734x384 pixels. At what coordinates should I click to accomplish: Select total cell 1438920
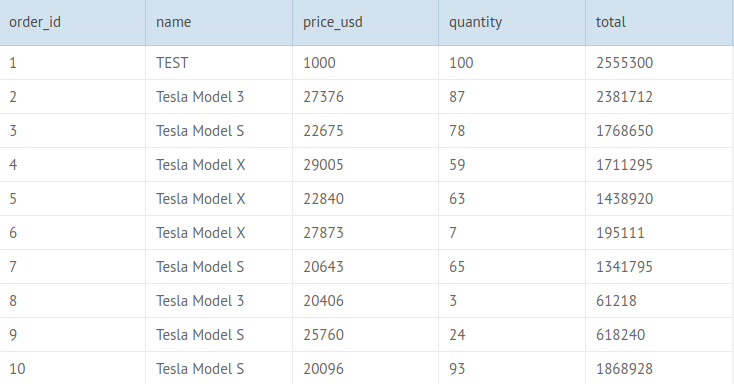[x=659, y=199]
